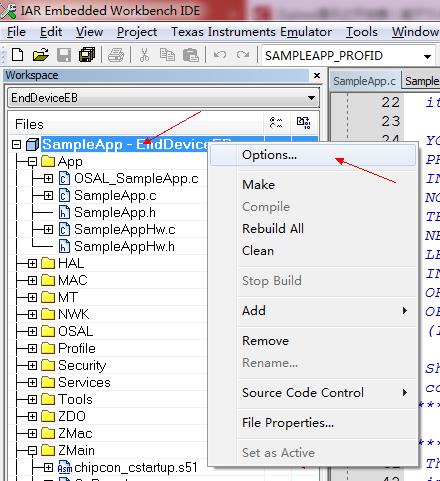440x481 pixels.
Task: Click the Security folder icon
Action: point(48,365)
